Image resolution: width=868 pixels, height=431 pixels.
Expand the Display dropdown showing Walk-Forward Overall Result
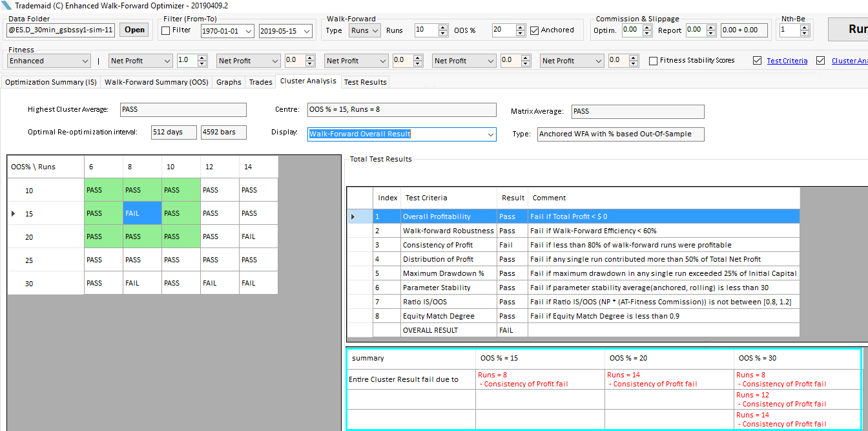489,134
